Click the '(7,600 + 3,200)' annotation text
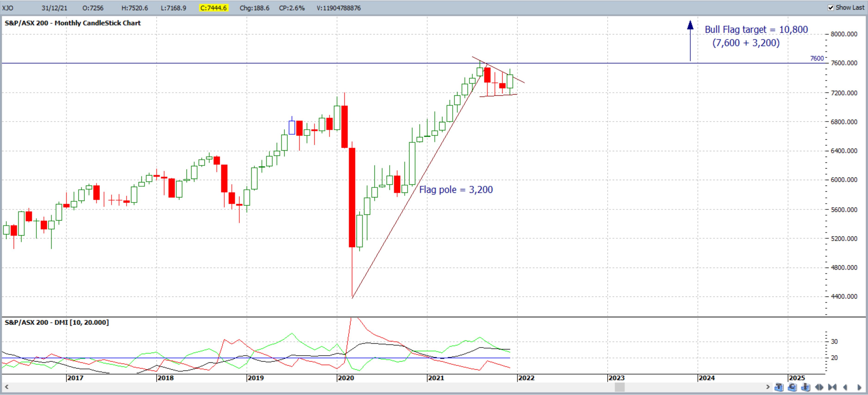The image size is (868, 395). click(x=746, y=43)
